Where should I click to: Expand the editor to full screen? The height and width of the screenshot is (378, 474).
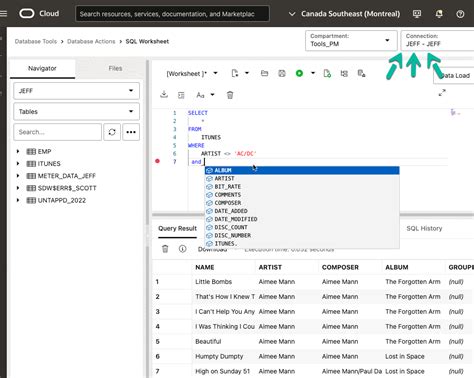pos(442,93)
